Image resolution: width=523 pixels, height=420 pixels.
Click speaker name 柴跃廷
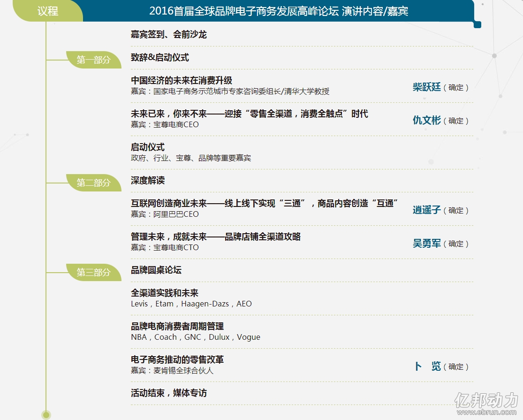tap(427, 87)
